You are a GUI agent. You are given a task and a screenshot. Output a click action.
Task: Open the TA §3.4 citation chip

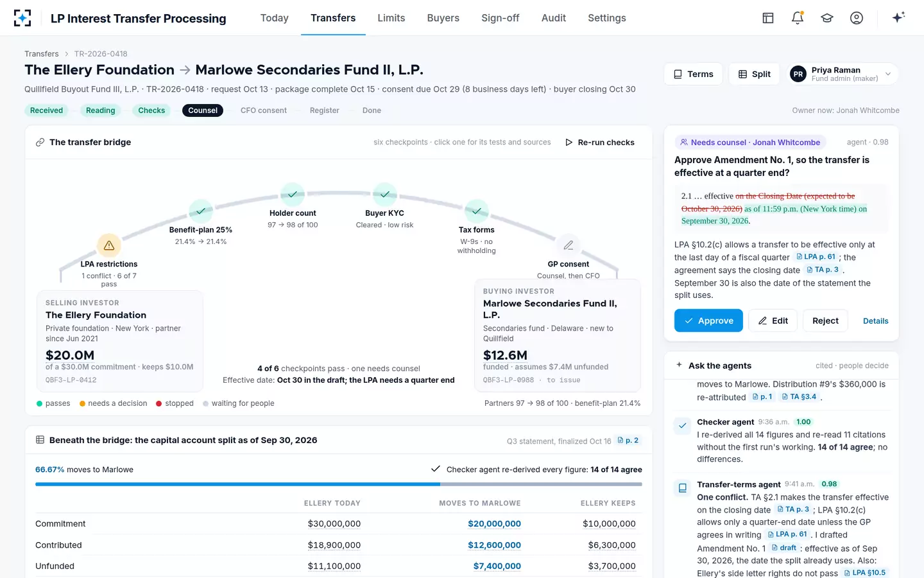[x=799, y=397]
